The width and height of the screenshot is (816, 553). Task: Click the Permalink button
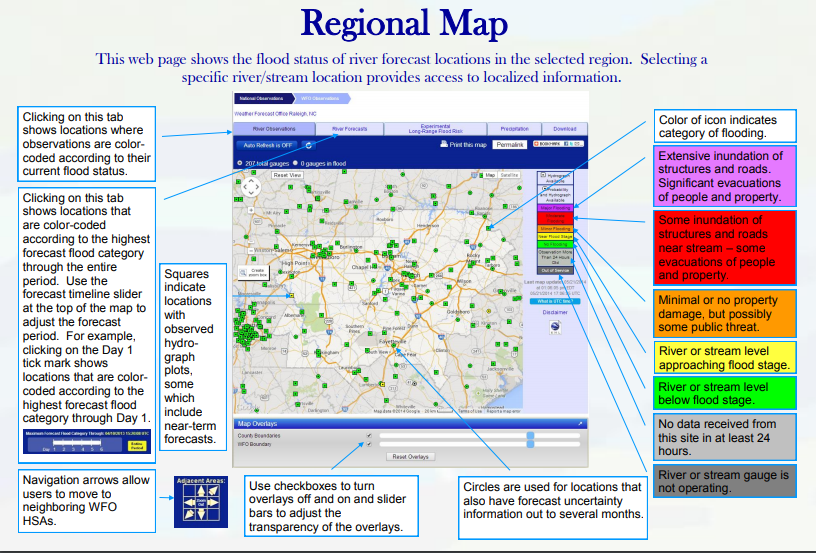click(510, 145)
